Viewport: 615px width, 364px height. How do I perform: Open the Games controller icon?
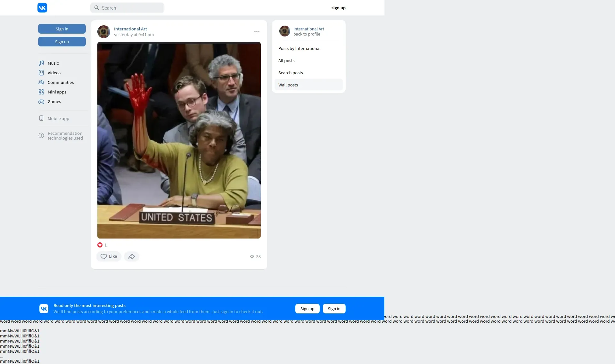[41, 101]
